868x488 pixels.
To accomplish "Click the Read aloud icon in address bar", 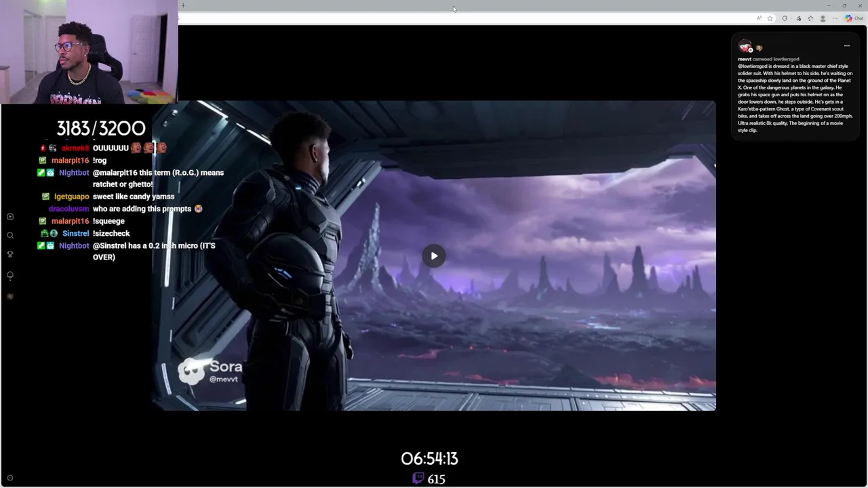I will coord(759,18).
